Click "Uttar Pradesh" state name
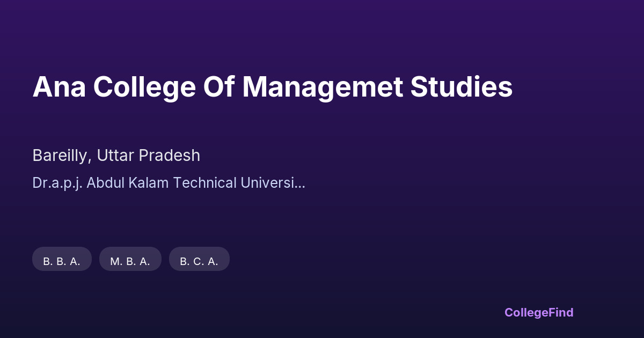Image resolution: width=644 pixels, height=338 pixels. (149, 156)
